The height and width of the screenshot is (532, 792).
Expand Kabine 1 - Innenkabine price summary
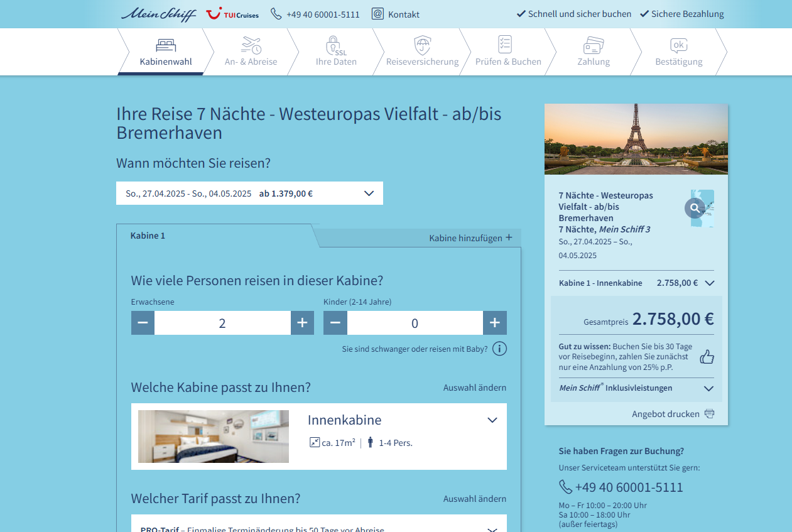click(x=710, y=283)
